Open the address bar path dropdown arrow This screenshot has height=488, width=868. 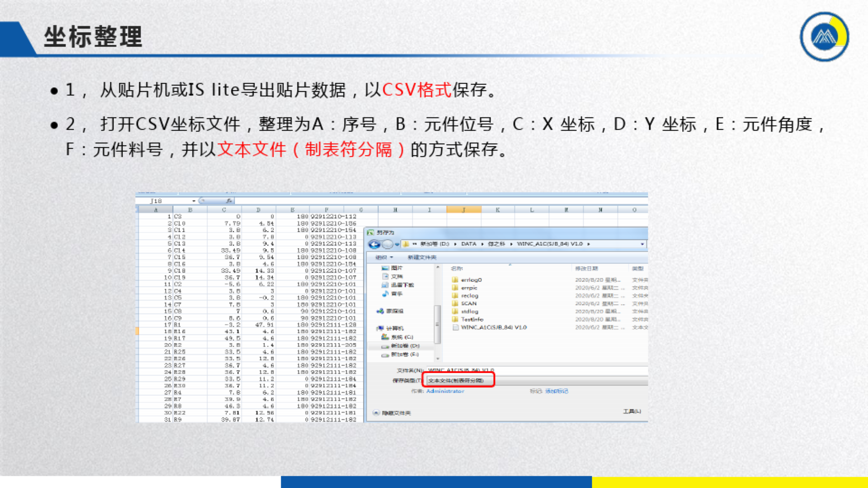tap(642, 244)
